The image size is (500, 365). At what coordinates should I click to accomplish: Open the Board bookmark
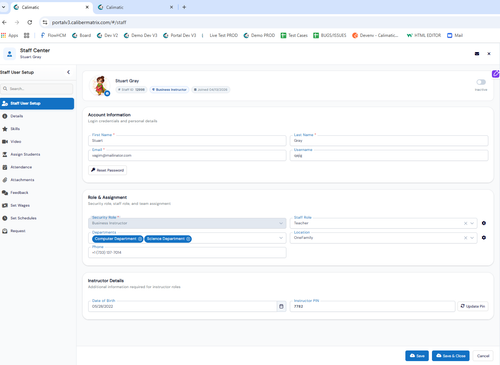(x=82, y=35)
